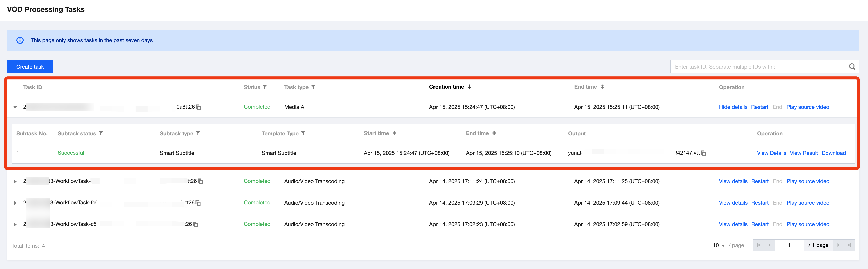Filter by Subtask status
The image size is (868, 269).
pos(101,133)
